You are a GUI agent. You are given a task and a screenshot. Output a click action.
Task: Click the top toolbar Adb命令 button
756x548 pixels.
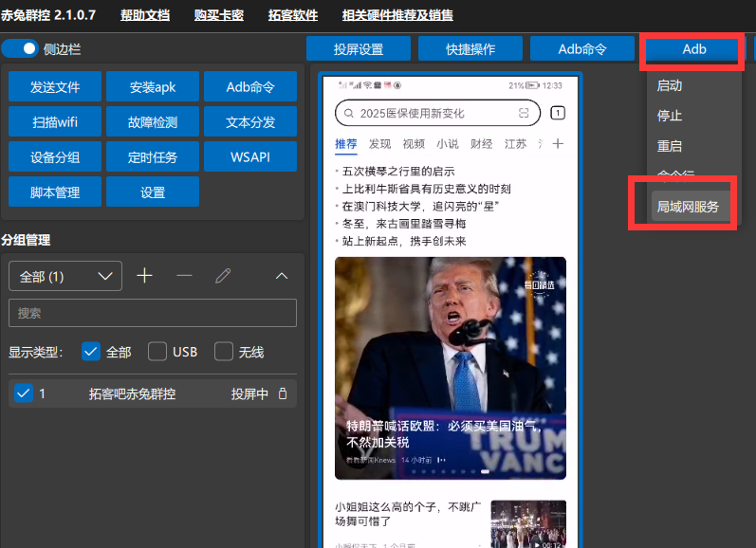point(582,48)
